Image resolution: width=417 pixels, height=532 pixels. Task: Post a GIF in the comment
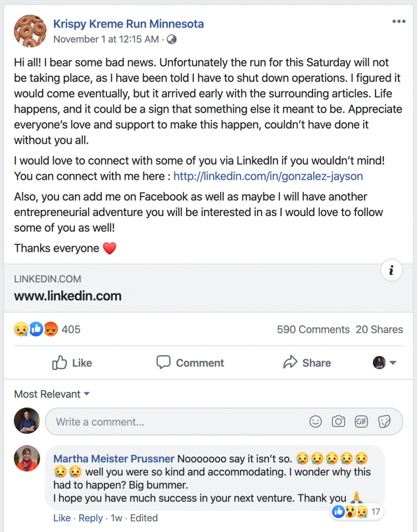point(361,421)
